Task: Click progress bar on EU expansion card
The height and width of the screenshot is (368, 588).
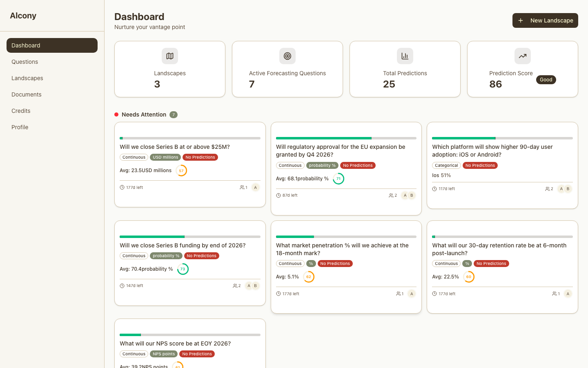Action: coord(346,138)
